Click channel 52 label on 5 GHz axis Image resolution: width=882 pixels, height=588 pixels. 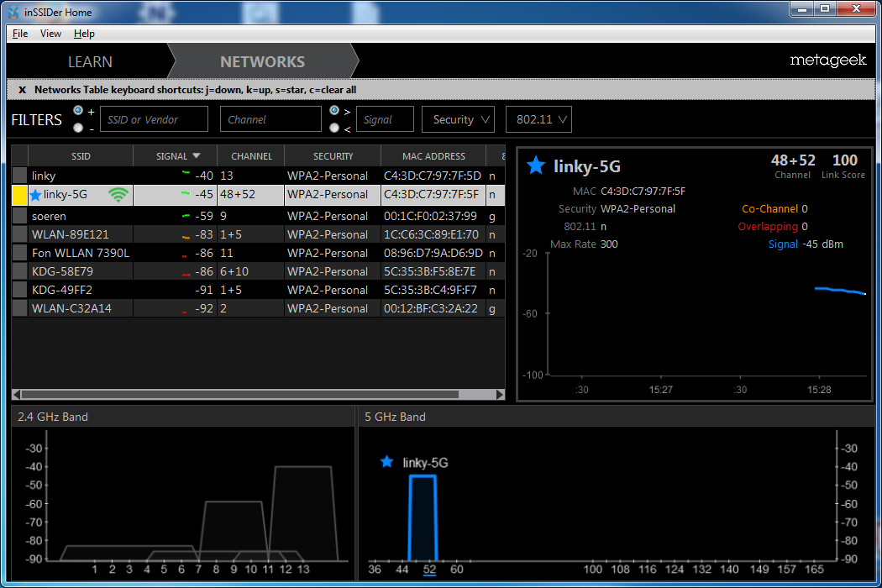pyautogui.click(x=429, y=570)
